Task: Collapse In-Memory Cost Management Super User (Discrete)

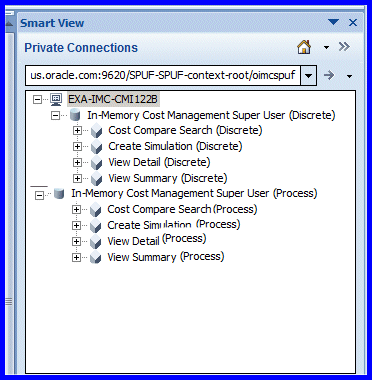Action: coord(55,116)
